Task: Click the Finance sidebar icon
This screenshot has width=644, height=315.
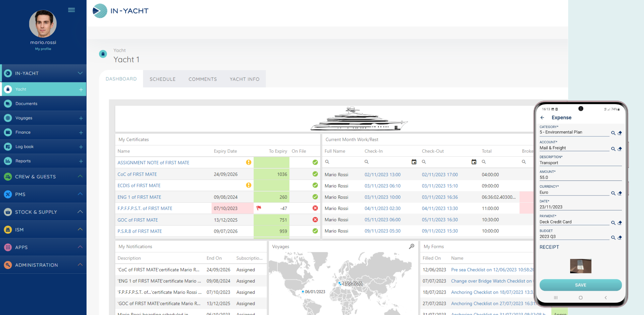Action: [x=8, y=132]
